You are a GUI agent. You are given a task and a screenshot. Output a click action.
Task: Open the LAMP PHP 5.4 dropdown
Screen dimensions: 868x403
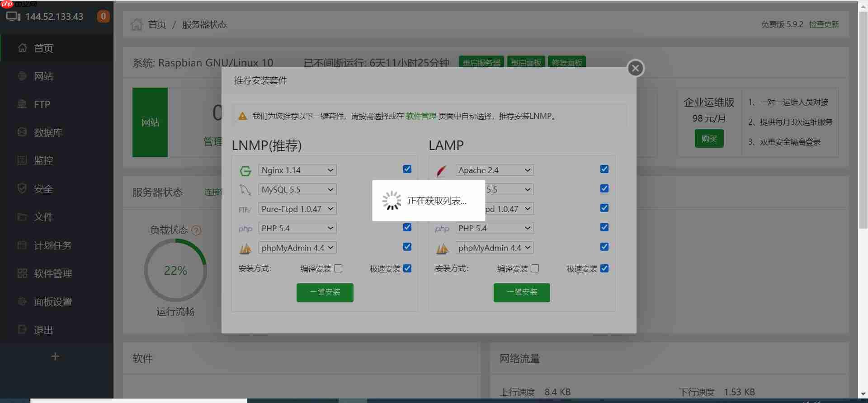tap(495, 228)
